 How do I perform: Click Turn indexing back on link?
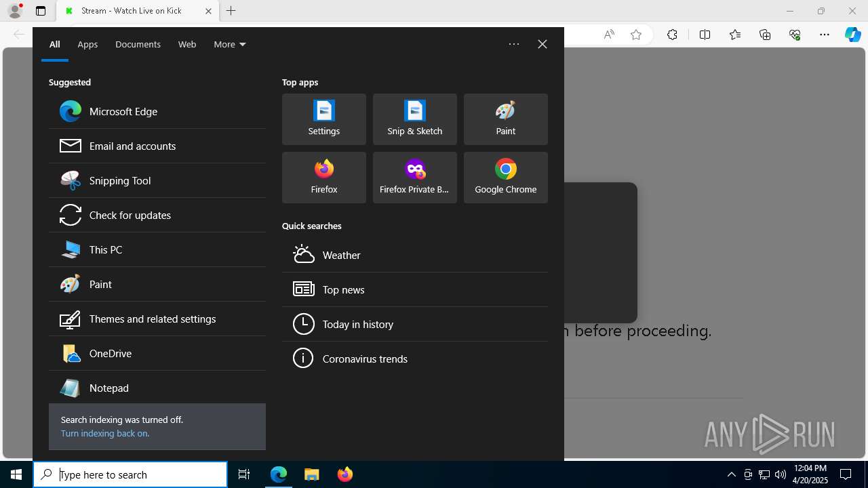(105, 433)
